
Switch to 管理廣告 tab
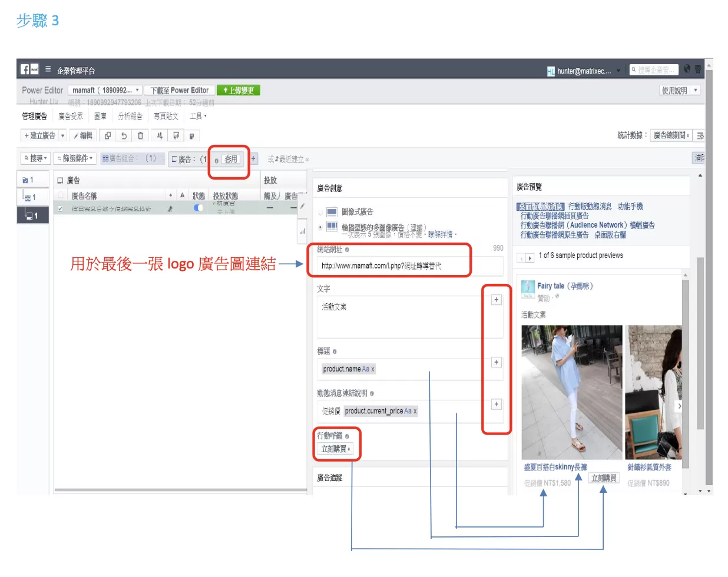(34, 116)
